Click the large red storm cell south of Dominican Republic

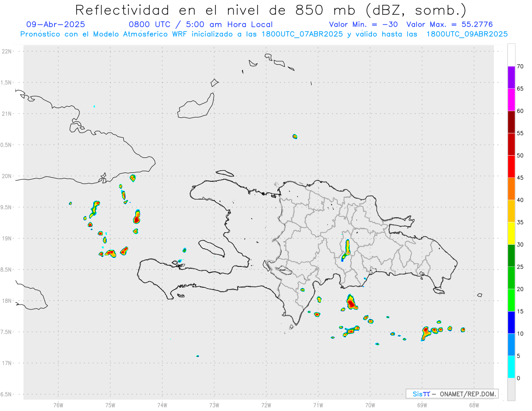coord(351,303)
